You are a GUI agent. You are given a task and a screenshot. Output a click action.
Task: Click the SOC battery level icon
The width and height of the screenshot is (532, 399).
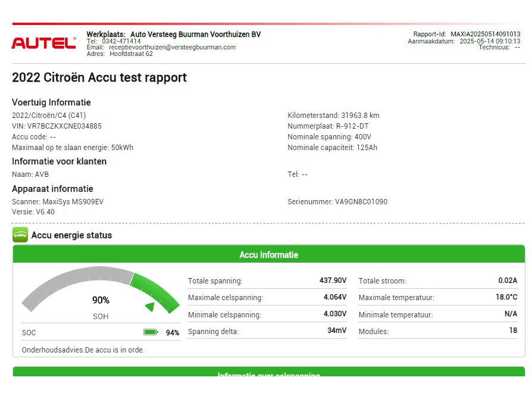[151, 332]
